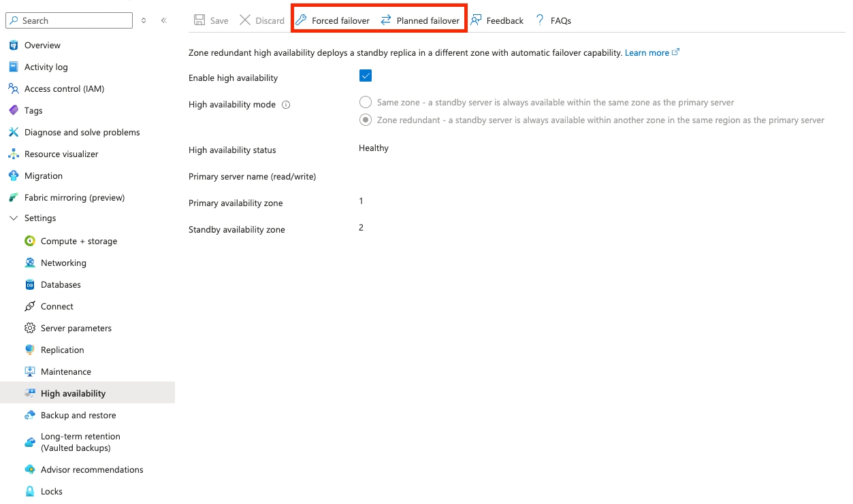Trigger a Planned failover
Viewport: 853px width, 504px height.
pyautogui.click(x=420, y=20)
